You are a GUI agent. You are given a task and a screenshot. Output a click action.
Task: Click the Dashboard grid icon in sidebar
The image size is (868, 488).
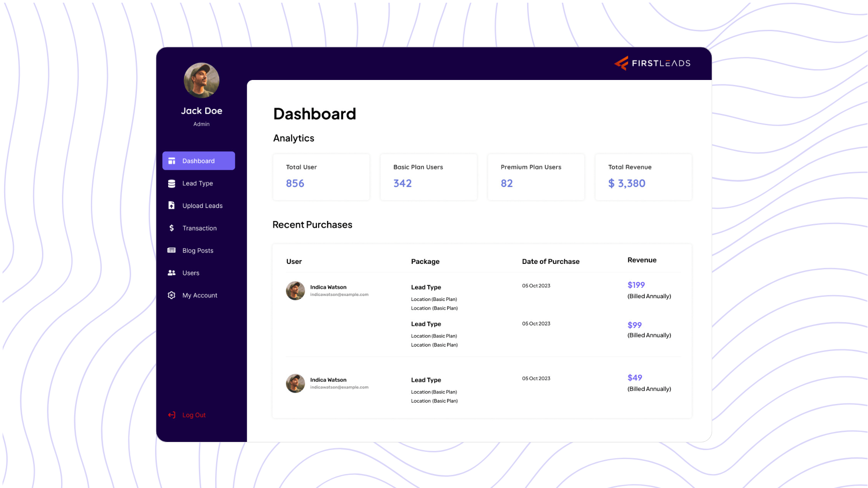pyautogui.click(x=172, y=161)
